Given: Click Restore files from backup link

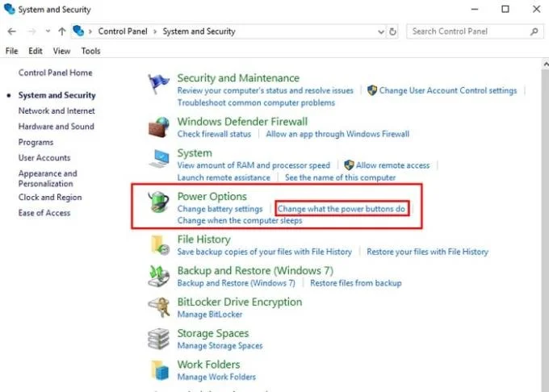Looking at the screenshot, I should tap(356, 283).
